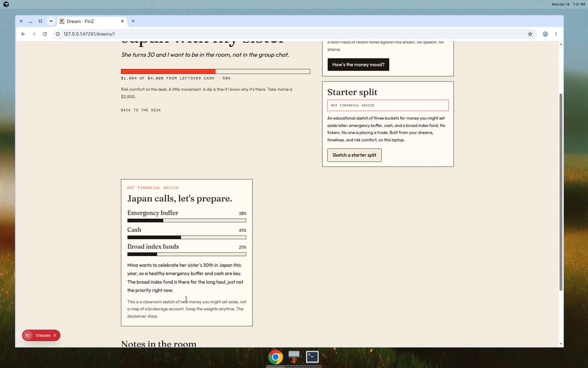Image resolution: width=588 pixels, height=368 pixels.
Task: Close the Dream - FinZ tab
Action: tap(123, 21)
